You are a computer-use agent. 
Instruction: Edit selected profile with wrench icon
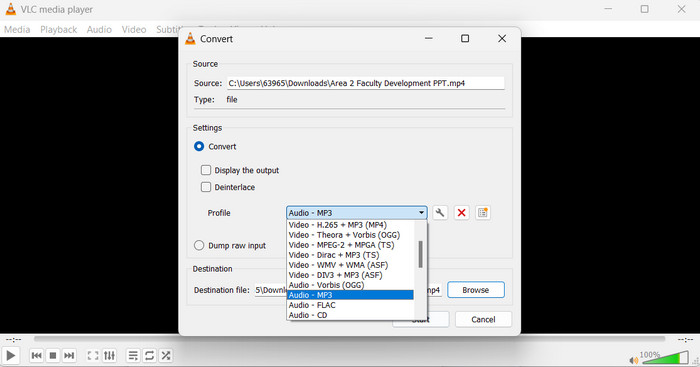(x=440, y=213)
